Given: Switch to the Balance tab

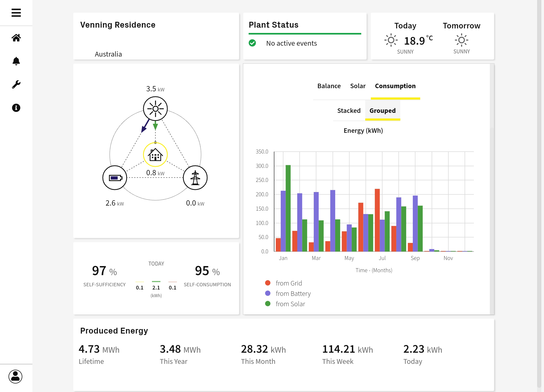Looking at the screenshot, I should click(x=329, y=86).
